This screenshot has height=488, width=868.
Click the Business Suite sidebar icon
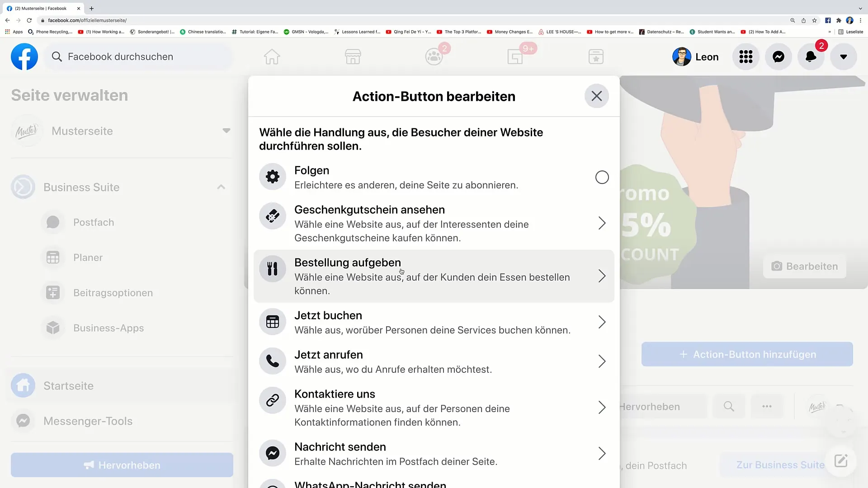[x=23, y=187]
